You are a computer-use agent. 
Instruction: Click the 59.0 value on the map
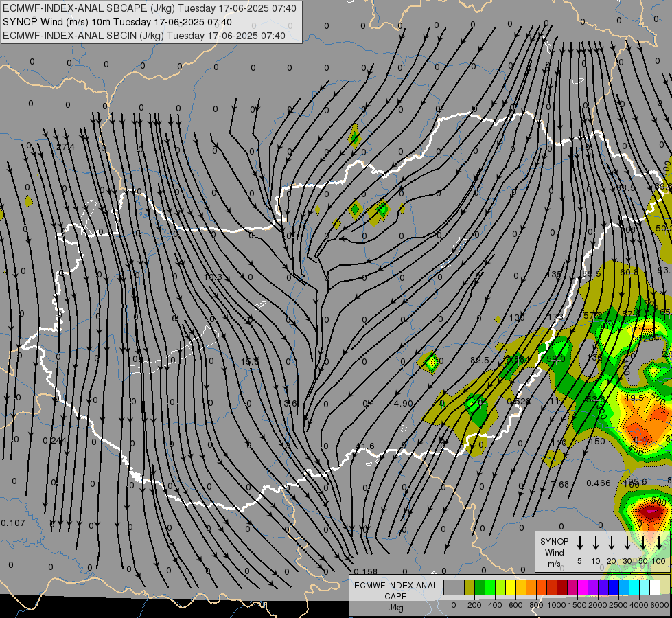[x=556, y=358]
